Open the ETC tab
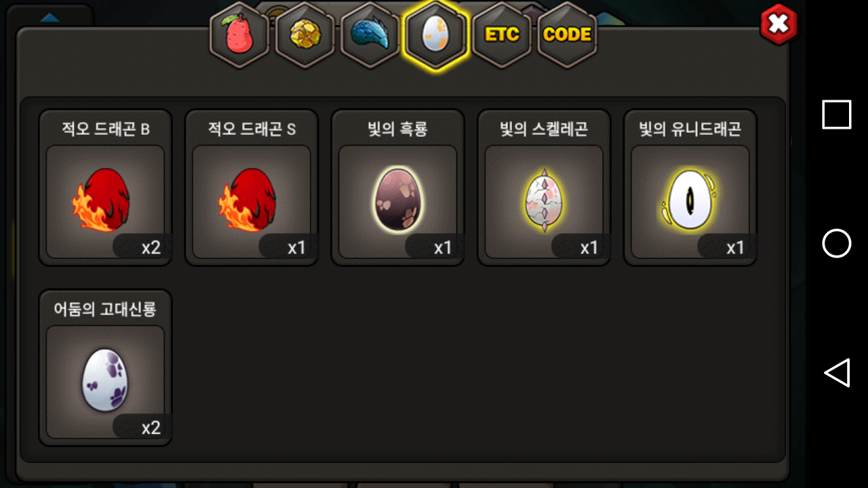This screenshot has width=868, height=488. point(502,35)
